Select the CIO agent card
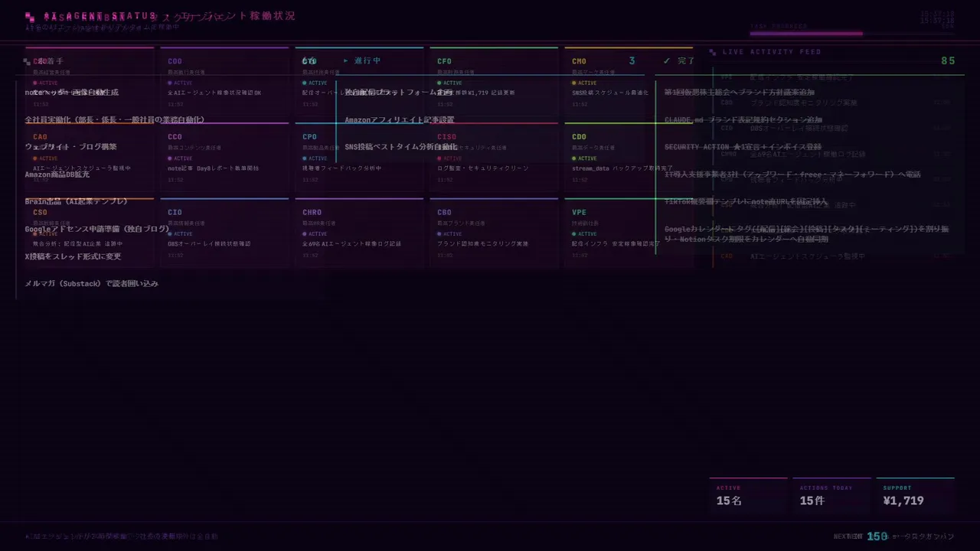 coord(224,232)
